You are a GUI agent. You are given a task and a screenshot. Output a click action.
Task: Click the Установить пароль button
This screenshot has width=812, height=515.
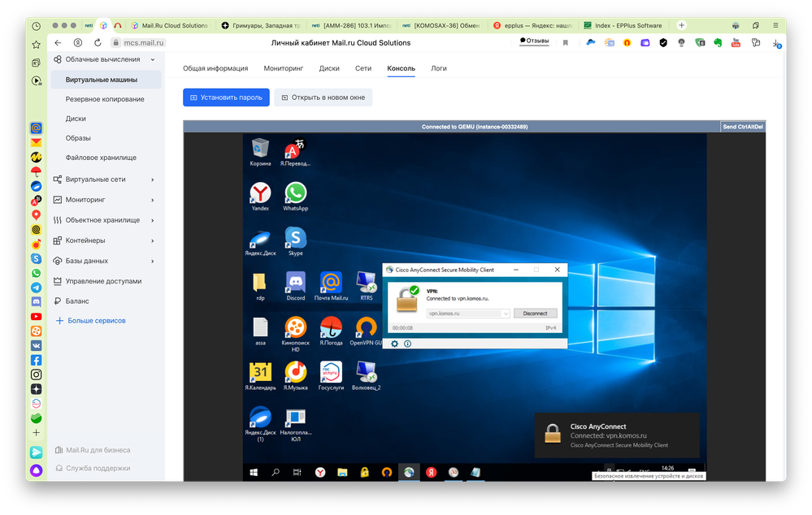click(x=226, y=97)
